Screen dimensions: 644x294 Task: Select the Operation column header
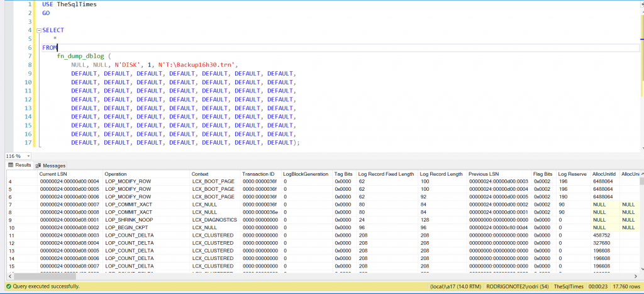point(146,174)
